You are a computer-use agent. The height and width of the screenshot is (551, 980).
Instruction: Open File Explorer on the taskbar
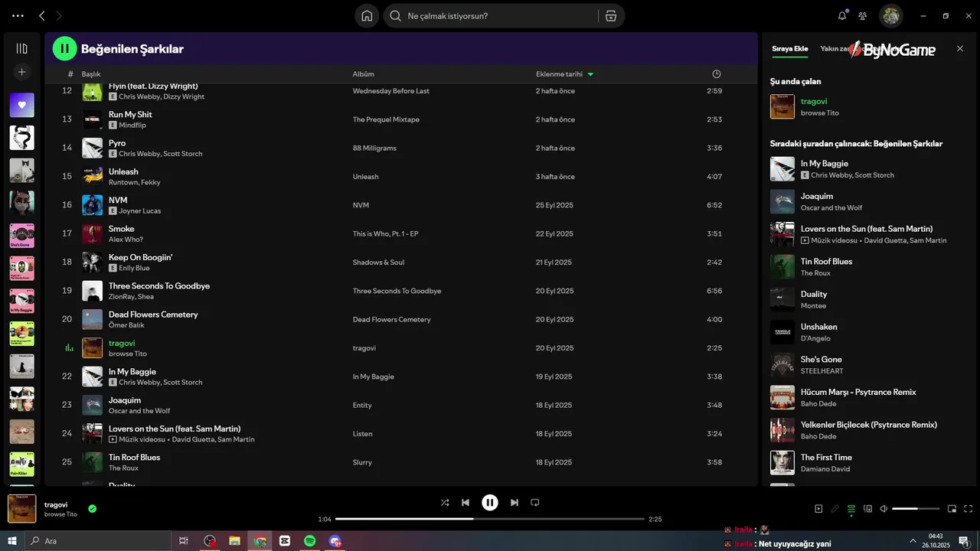235,541
